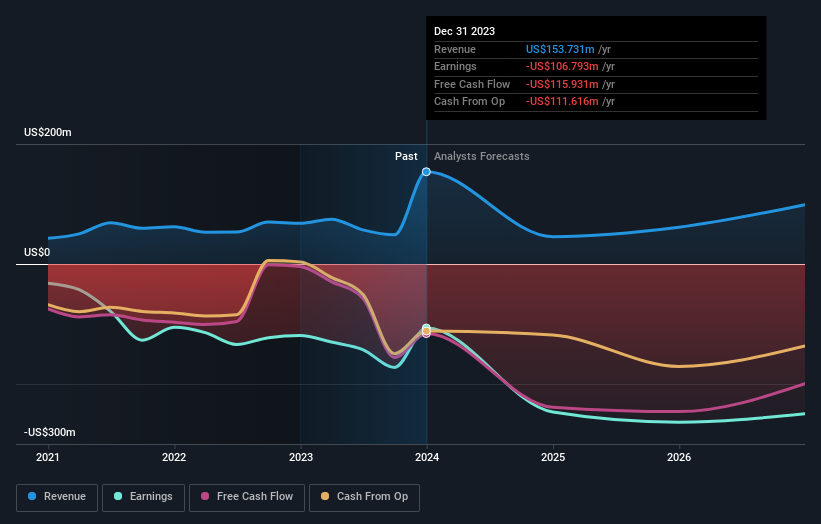Click the US$153.731m revenue value
Viewport: 821px width, 524px height.
[x=560, y=49]
